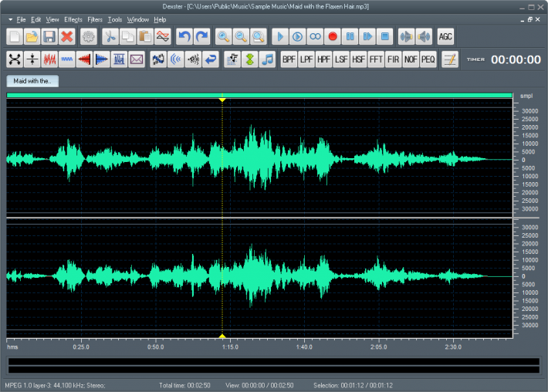Open an audio file with folder icon
The width and height of the screenshot is (548, 392).
point(32,37)
